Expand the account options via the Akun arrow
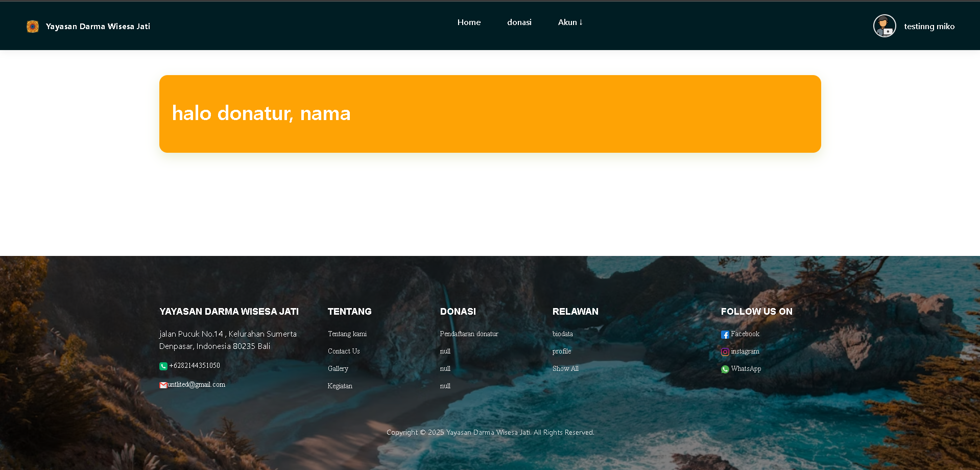 (581, 22)
